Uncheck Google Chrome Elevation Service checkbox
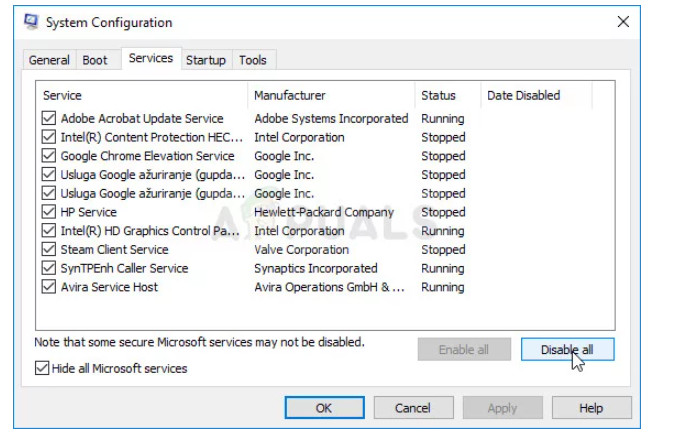This screenshot has width=687, height=437. click(x=49, y=156)
